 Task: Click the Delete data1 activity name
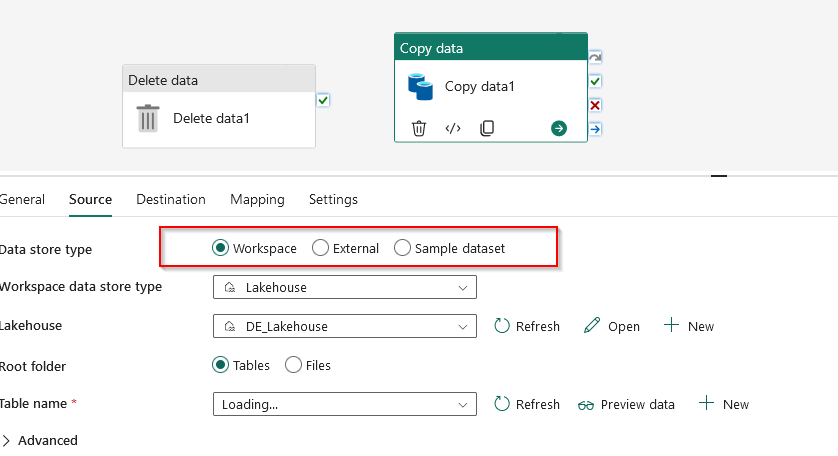[x=211, y=118]
